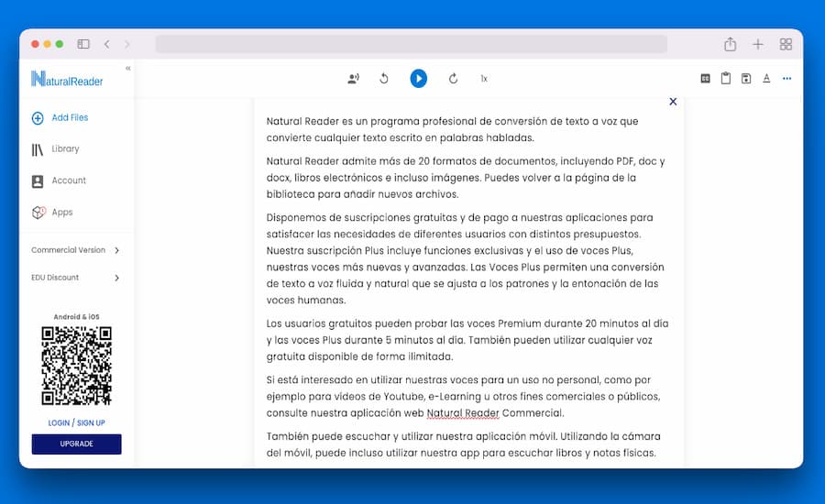Open the text font settings icon

(766, 79)
